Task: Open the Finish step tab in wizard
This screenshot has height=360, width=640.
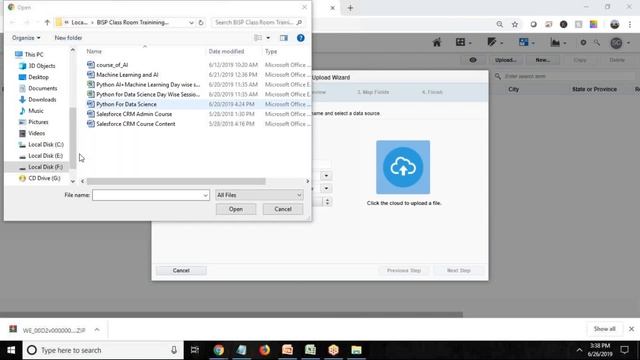Action: [432, 92]
